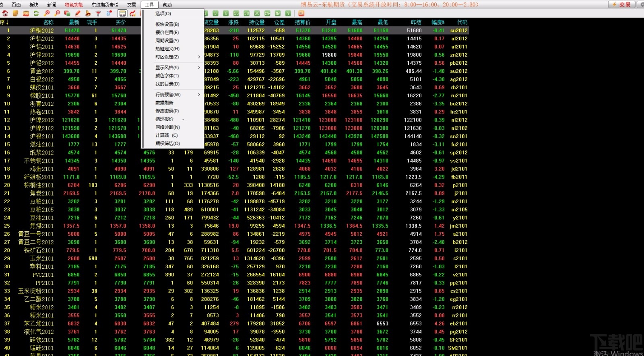Switch to the quote table view icon
The width and height of the screenshot is (644, 356).
(x=122, y=13)
